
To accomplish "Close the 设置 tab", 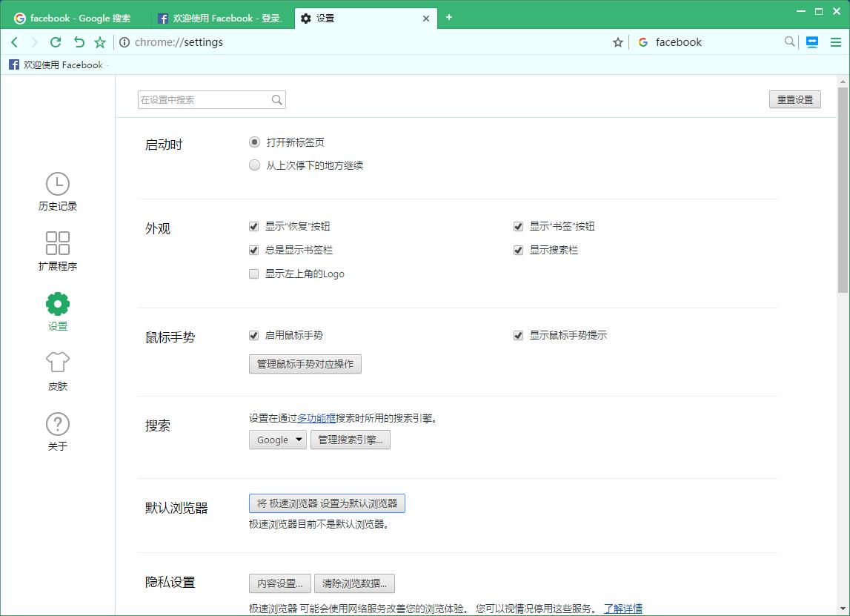I will [x=426, y=19].
